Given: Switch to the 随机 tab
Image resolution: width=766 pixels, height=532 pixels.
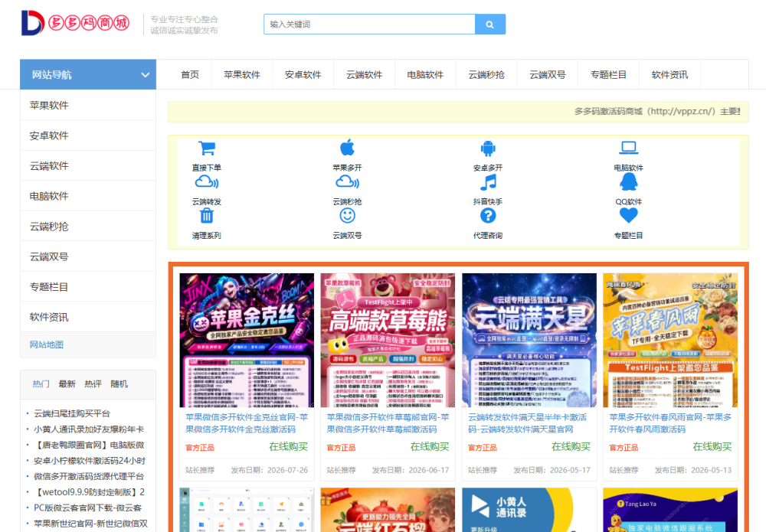Looking at the screenshot, I should (x=119, y=384).
